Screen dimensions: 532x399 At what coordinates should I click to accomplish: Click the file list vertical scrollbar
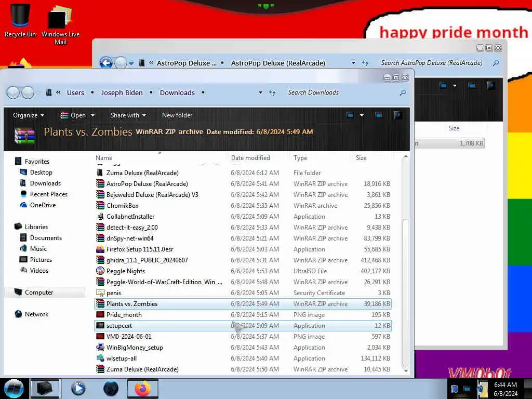point(405,292)
